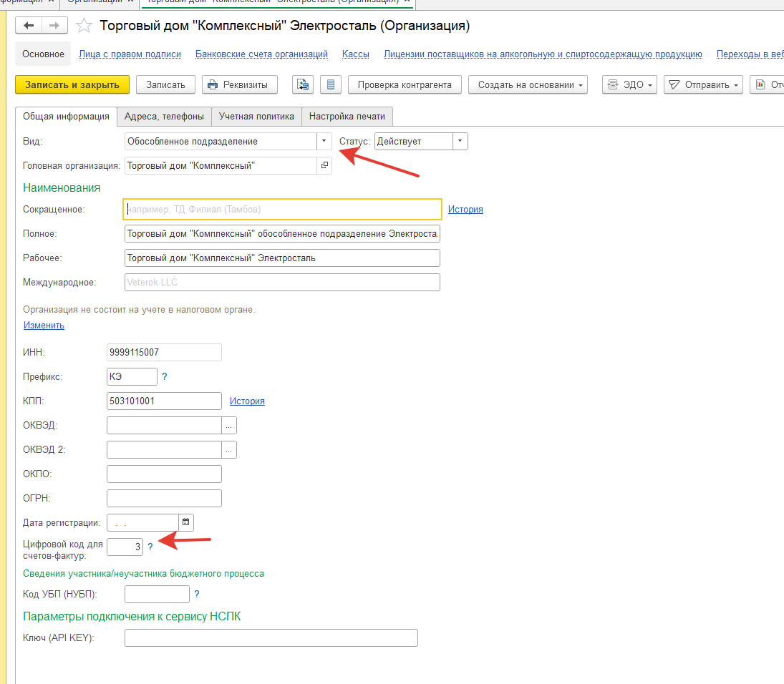The height and width of the screenshot is (684, 784).
Task: Add organization to favorites with star icon
Action: pos(84,26)
